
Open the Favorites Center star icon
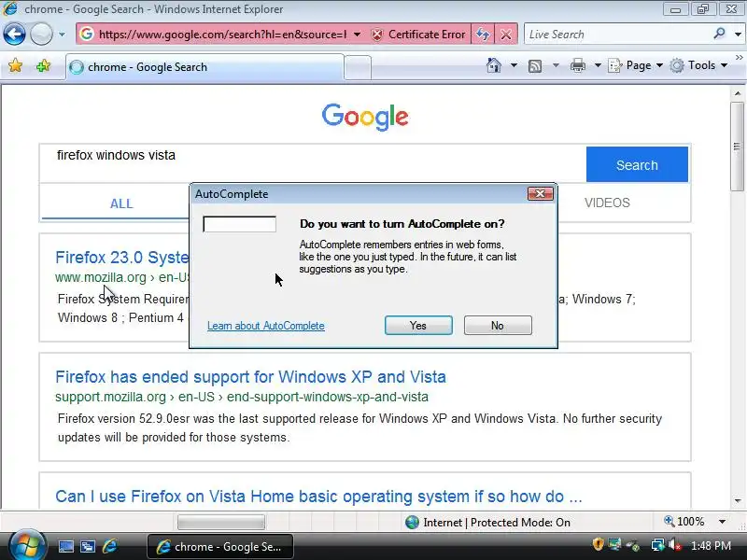(15, 65)
